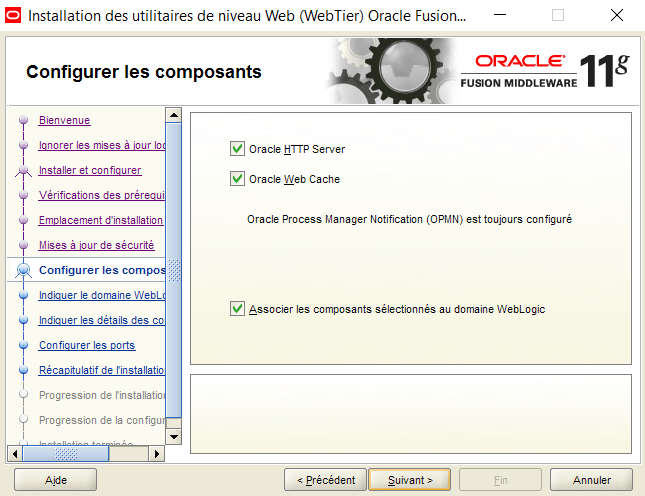
Task: Click the step bullet beside Mises à jour de sécurité
Action: click(23, 246)
